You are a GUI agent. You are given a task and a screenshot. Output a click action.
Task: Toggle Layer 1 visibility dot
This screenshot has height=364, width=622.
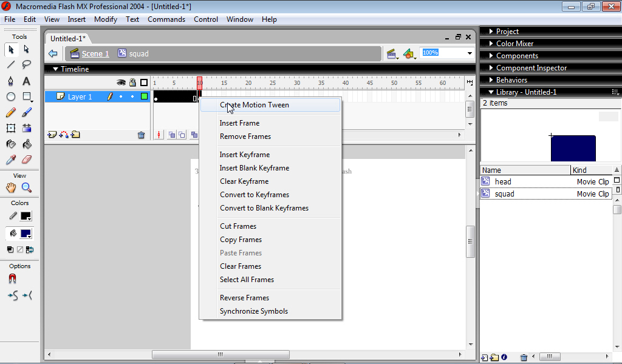[121, 96]
